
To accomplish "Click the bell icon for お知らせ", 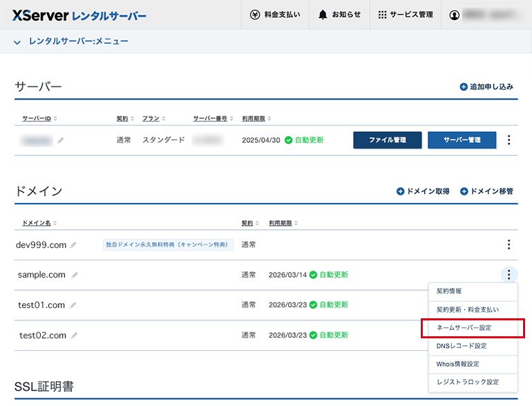I will [x=323, y=14].
